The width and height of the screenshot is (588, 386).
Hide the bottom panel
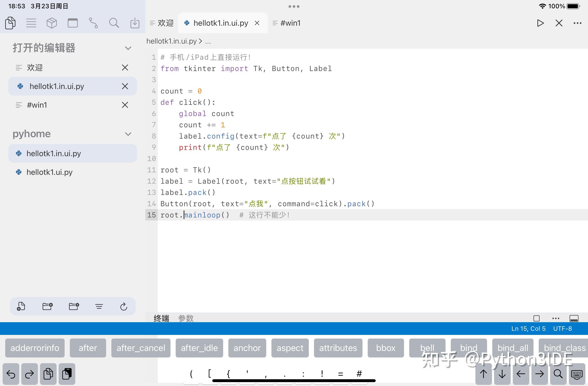tap(574, 318)
